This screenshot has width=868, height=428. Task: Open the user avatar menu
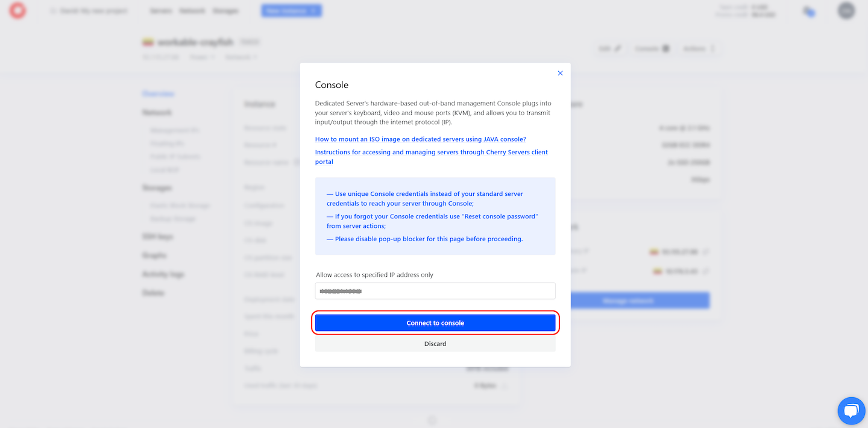coord(846,10)
